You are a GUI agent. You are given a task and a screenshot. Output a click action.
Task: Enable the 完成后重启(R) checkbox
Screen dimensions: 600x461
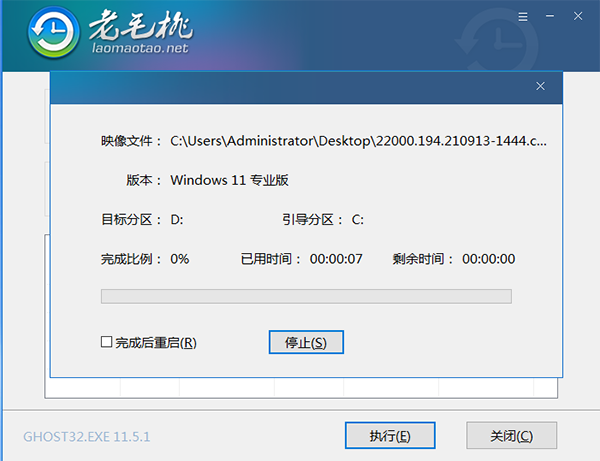(106, 342)
